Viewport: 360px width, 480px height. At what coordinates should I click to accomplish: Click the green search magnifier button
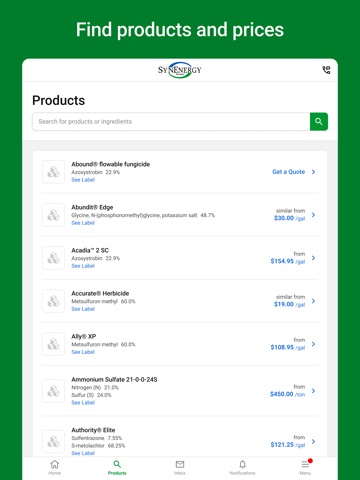coord(319,121)
